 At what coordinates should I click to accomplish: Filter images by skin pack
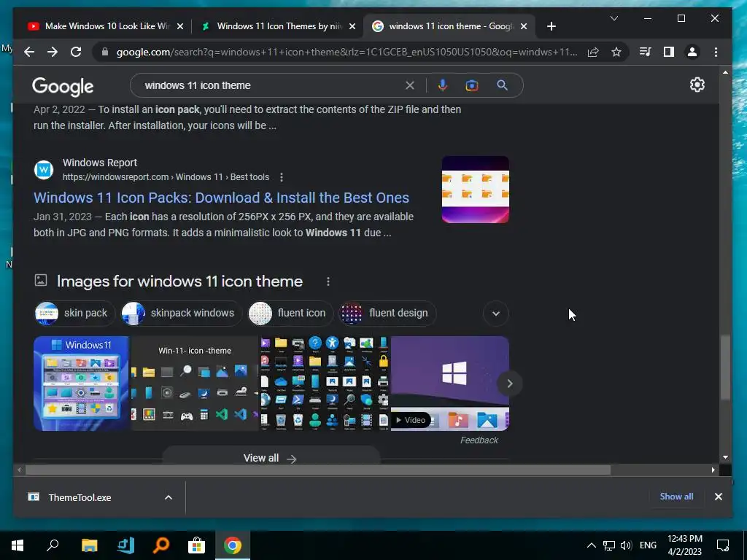coord(74,314)
